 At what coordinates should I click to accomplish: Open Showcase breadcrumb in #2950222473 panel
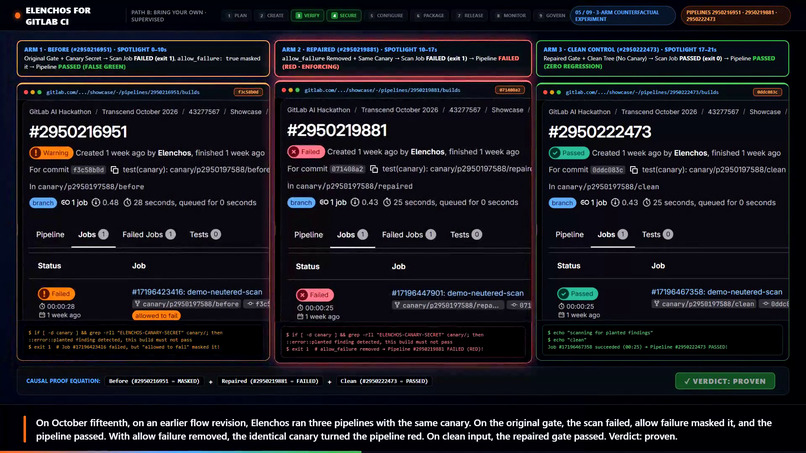coord(764,112)
